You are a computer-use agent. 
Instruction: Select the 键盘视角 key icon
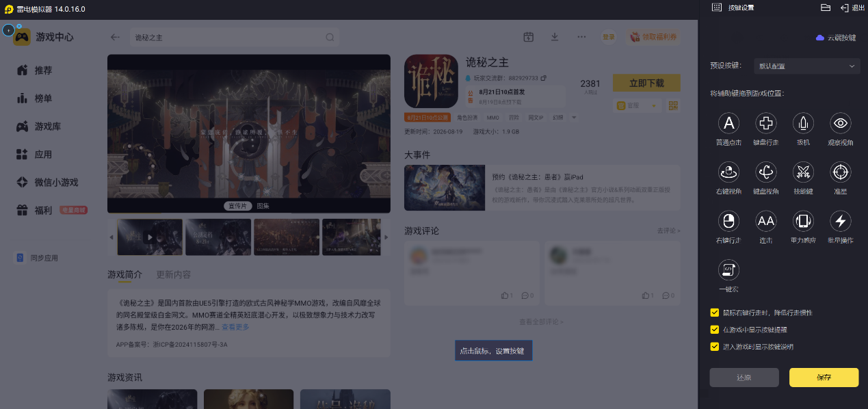pos(765,172)
